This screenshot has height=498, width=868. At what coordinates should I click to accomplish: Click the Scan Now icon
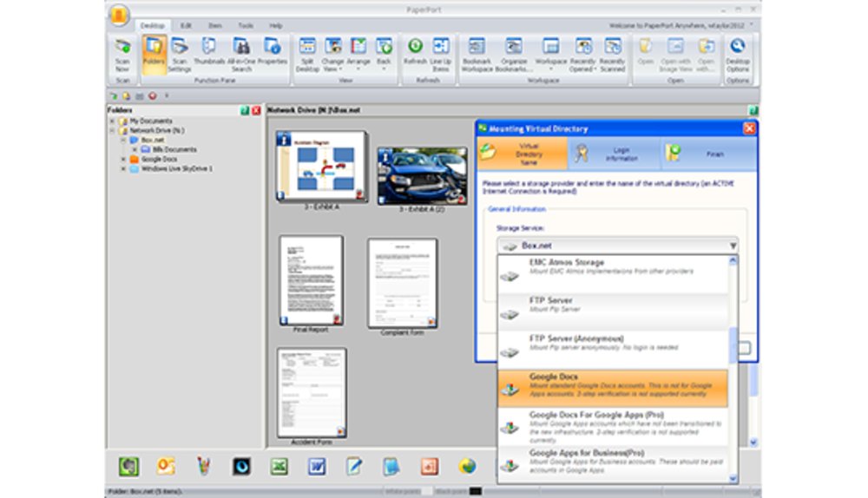pyautogui.click(x=122, y=55)
